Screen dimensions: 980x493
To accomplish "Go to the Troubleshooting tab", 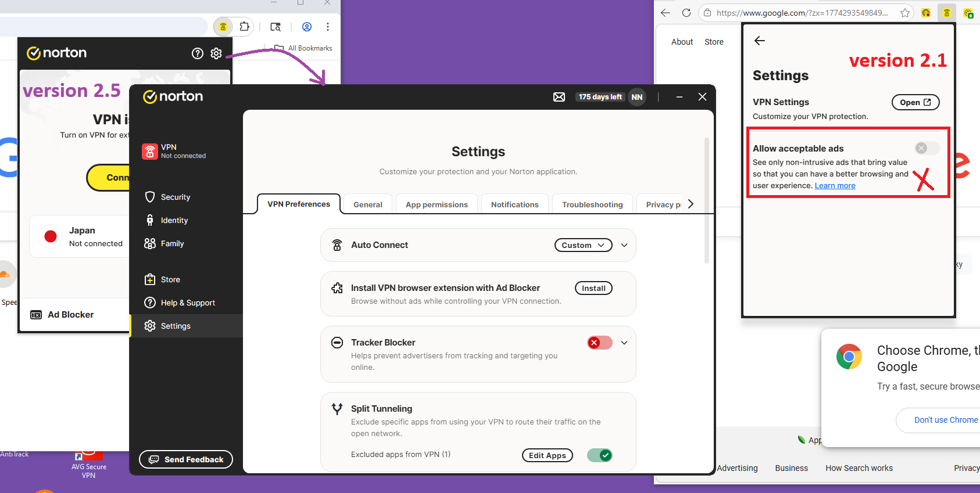I will 592,204.
